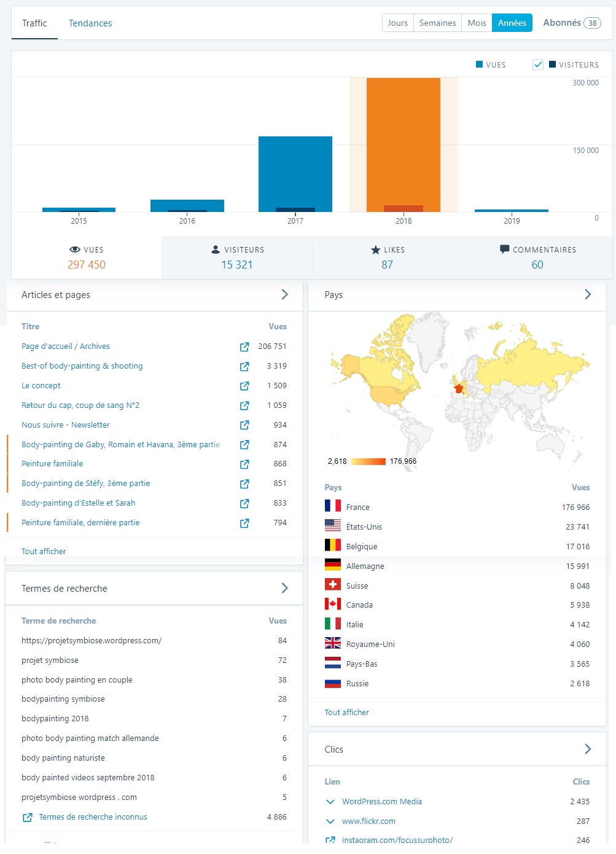Screen dimensions: 616x854
Task: Open external link icon for Le concept
Action: [244, 386]
